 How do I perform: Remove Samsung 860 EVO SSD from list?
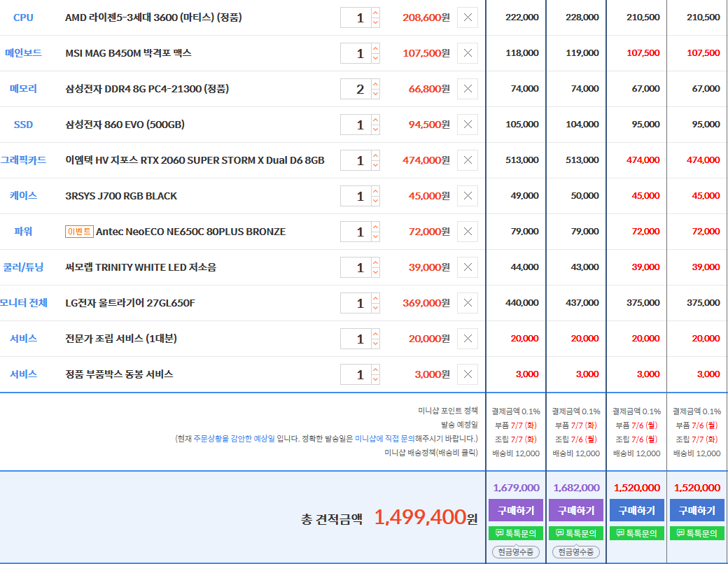468,125
